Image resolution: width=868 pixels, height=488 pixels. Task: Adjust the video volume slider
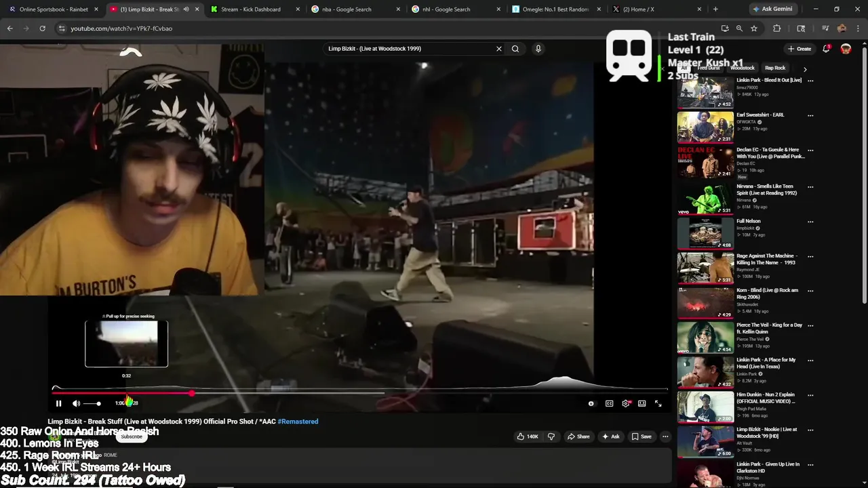pyautogui.click(x=92, y=403)
